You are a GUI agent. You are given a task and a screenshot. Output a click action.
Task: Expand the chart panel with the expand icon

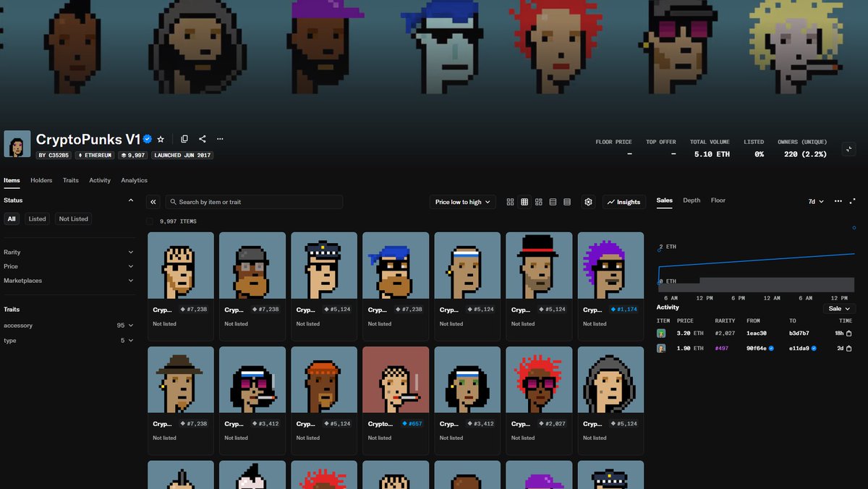(853, 201)
